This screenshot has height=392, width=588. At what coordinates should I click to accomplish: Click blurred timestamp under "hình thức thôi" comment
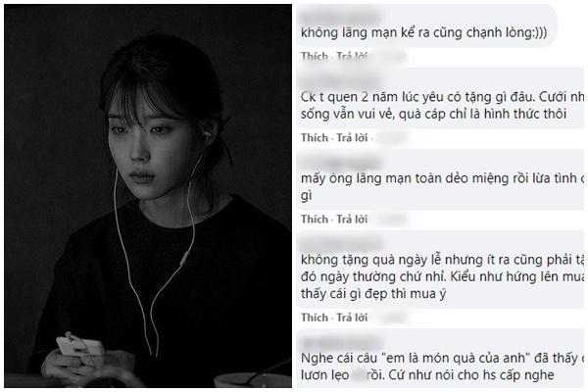(x=392, y=137)
